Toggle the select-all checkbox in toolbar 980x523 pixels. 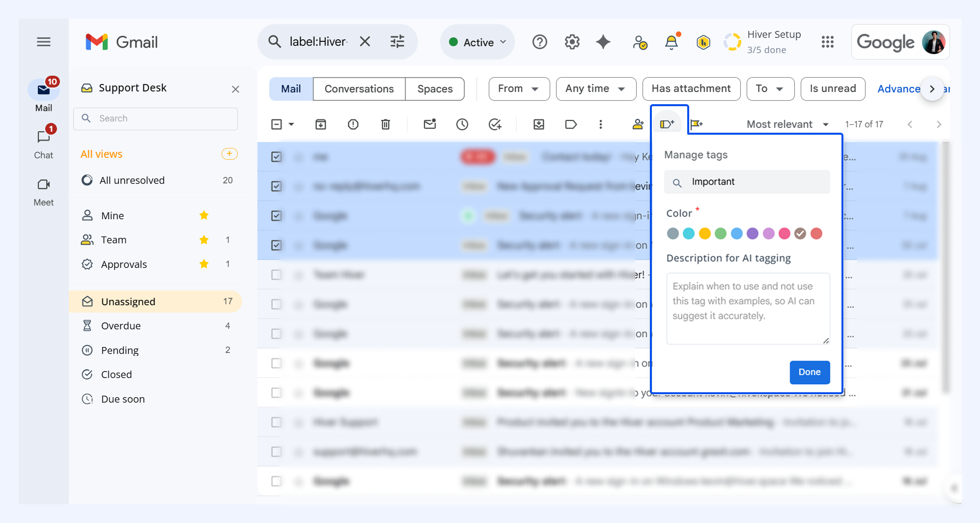(x=277, y=124)
